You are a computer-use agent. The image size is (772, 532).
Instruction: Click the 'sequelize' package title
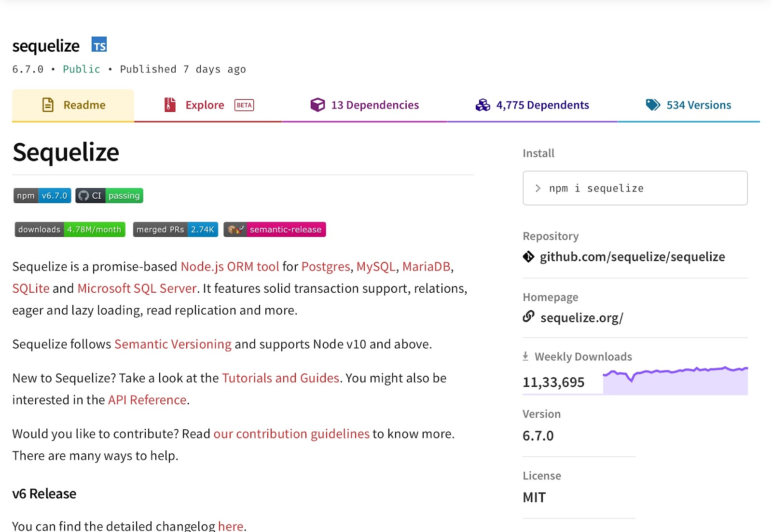coord(46,46)
